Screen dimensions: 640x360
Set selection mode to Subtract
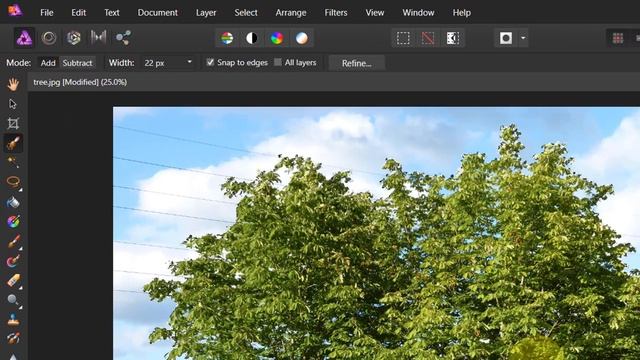tap(78, 63)
